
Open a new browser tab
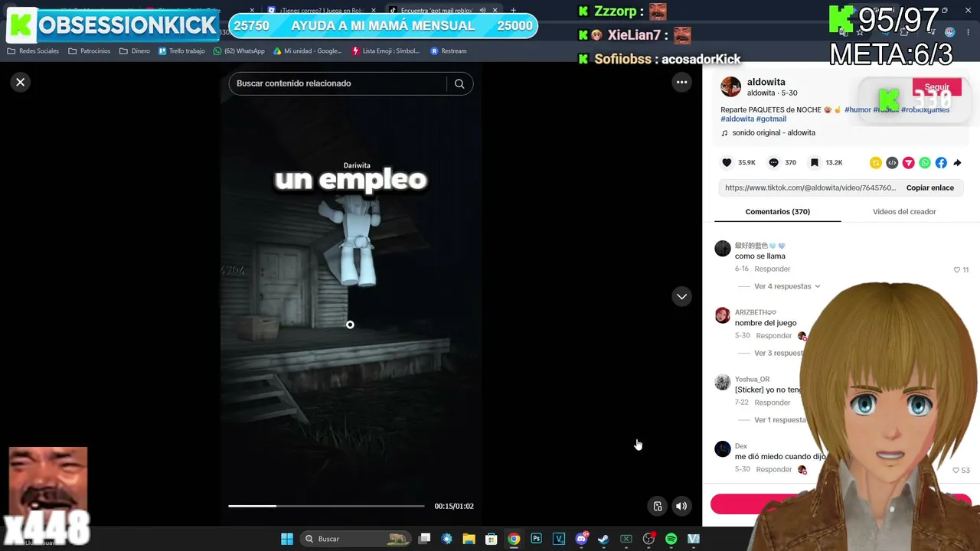click(513, 11)
